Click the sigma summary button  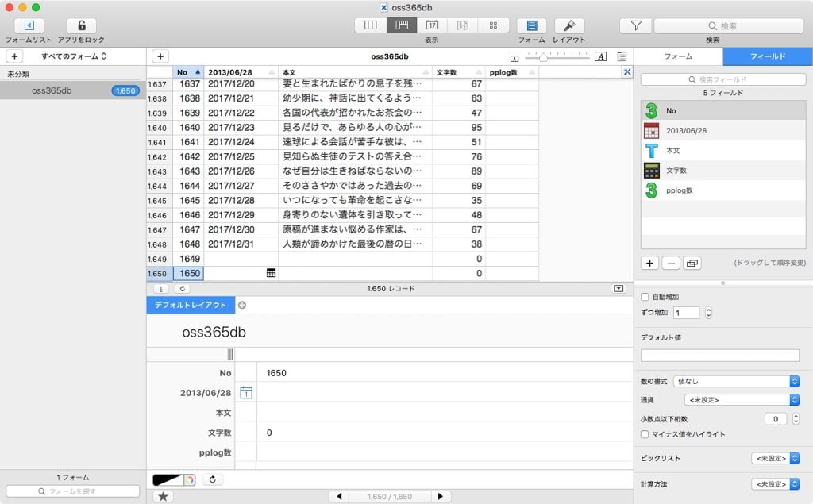160,289
